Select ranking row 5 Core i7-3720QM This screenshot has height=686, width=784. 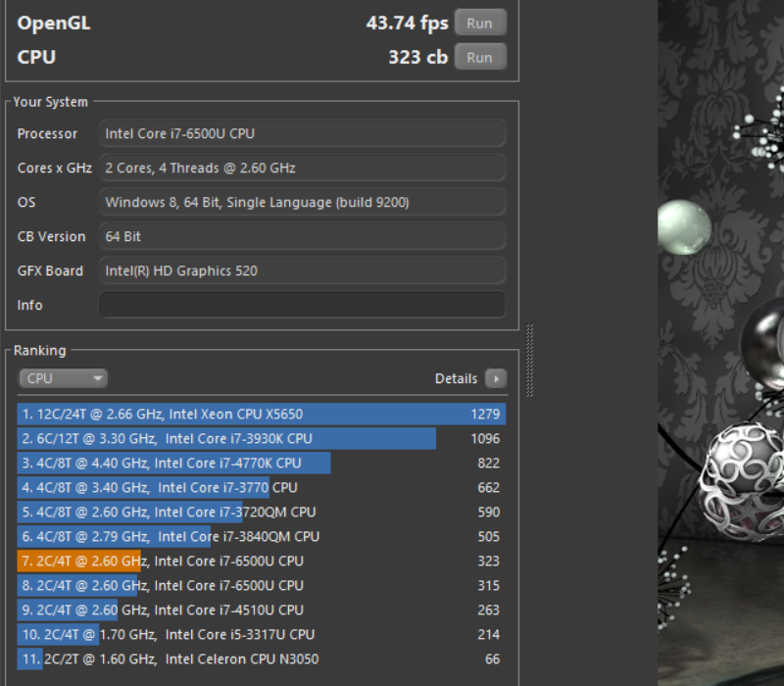pyautogui.click(x=262, y=512)
